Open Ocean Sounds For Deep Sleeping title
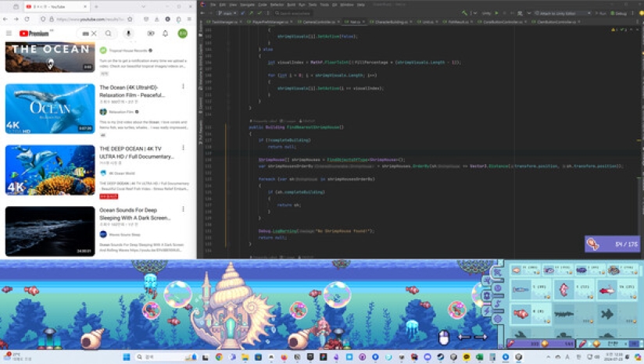 pos(134,214)
